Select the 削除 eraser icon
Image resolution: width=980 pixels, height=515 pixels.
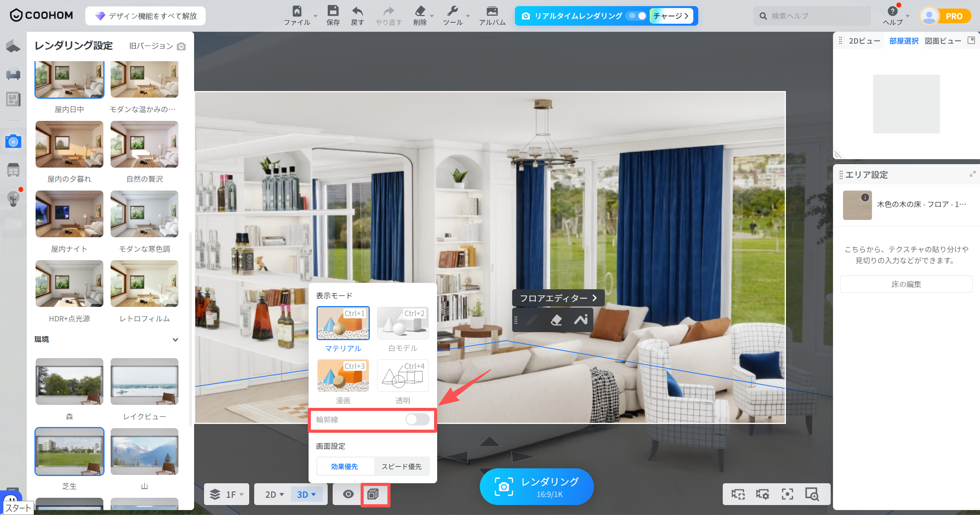(x=420, y=11)
